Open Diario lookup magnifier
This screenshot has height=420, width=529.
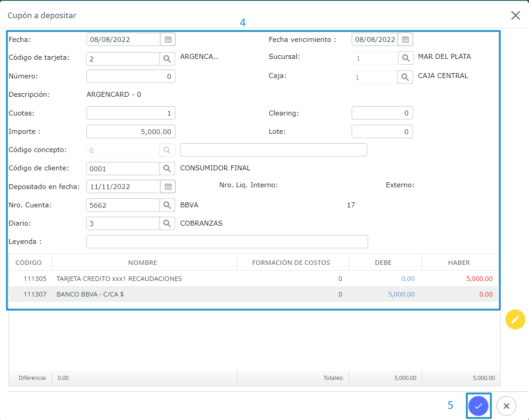coord(167,223)
